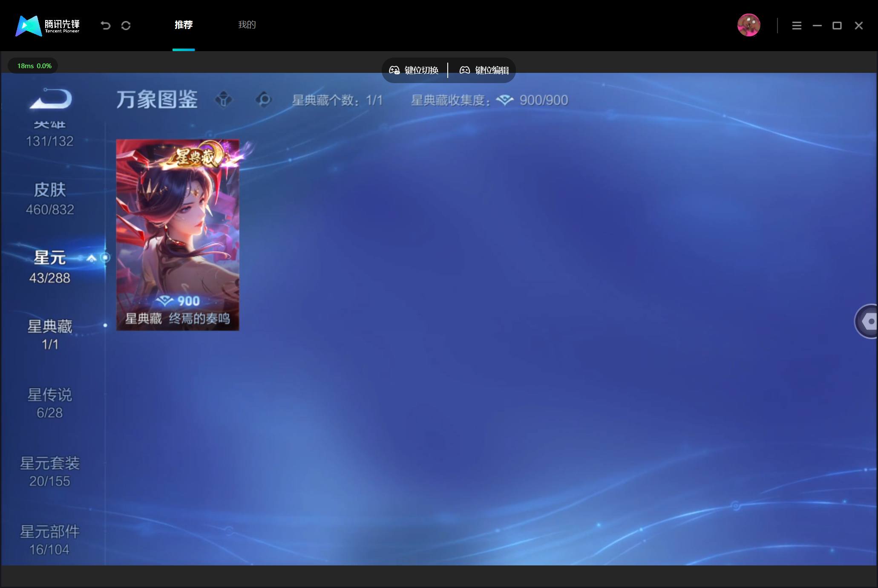Open the 星典藏 终焉的奏鸣 card
878x588 pixels.
178,235
